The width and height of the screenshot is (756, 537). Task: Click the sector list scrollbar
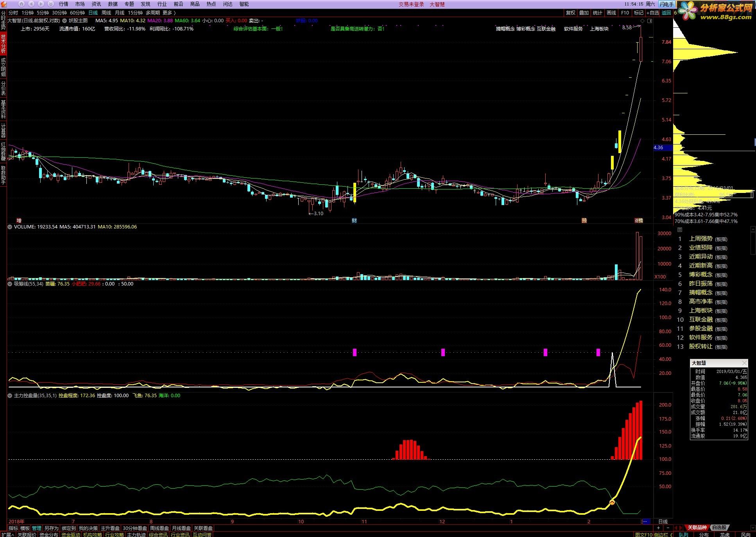(x=753, y=240)
